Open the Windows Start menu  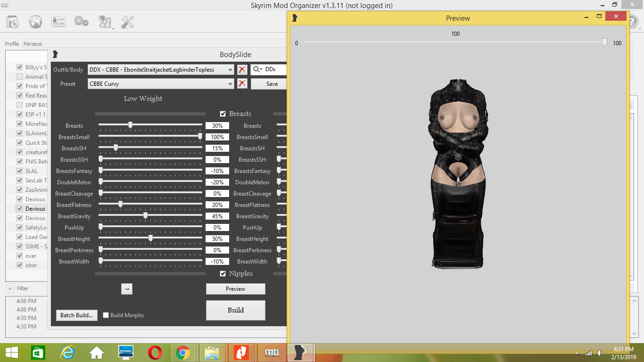(x=11, y=353)
